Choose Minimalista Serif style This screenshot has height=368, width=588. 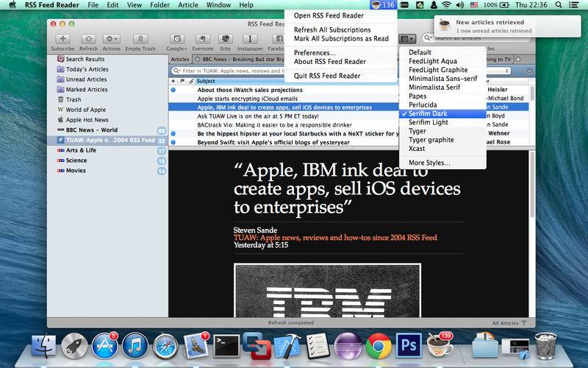442,87
